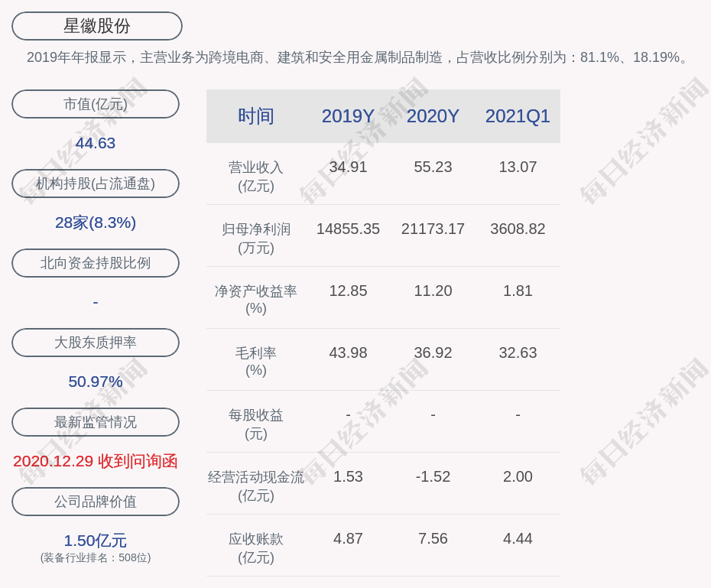Select the 2019Y column header
Viewport: 711px width, 588px height.
pyautogui.click(x=348, y=116)
